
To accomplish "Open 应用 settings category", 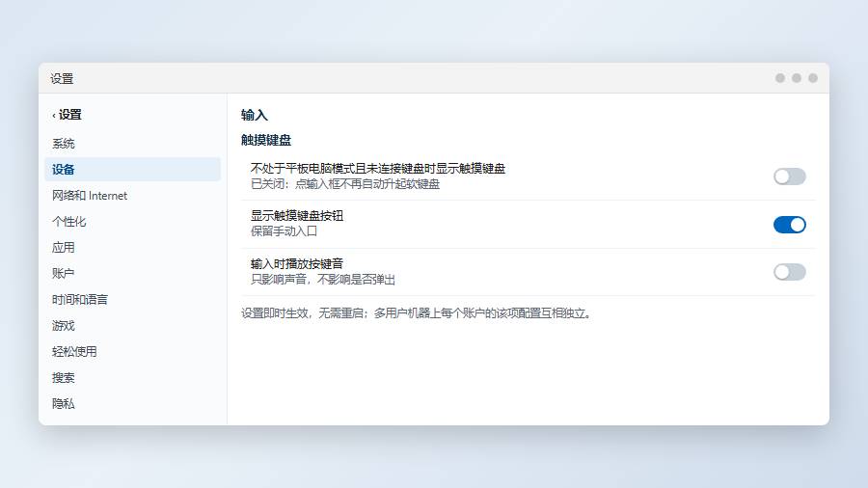I will 133,247.
